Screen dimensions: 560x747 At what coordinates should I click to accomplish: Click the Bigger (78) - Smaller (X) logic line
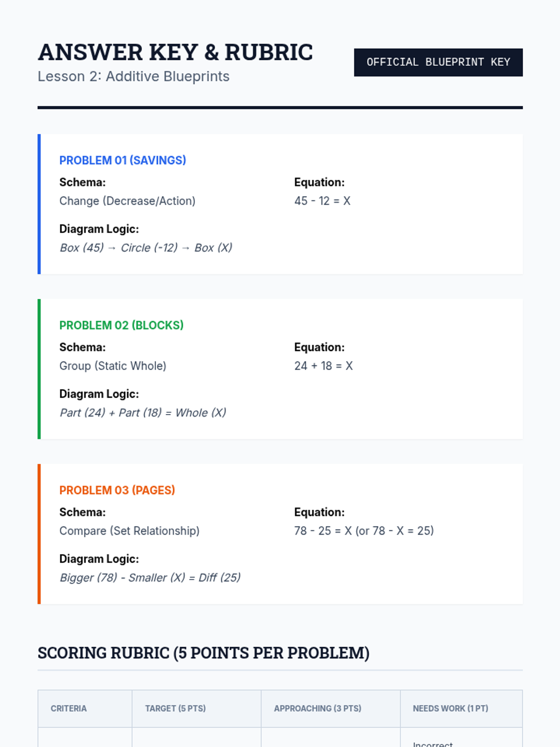pos(150,578)
